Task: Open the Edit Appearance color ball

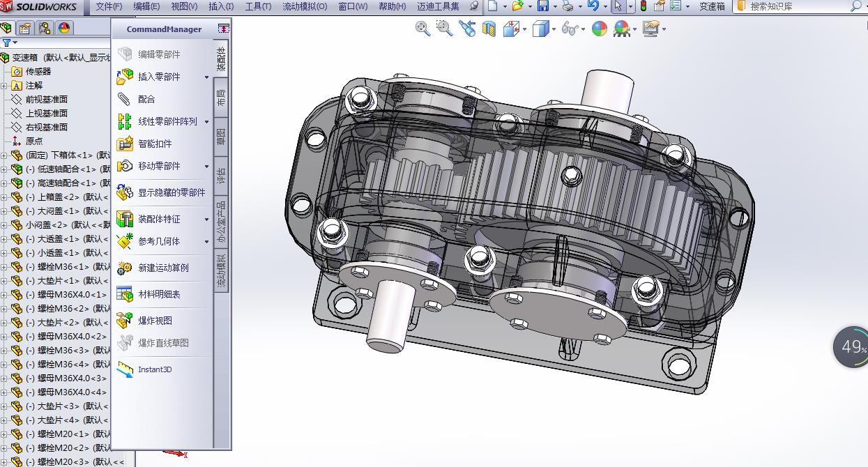Action: tap(599, 29)
